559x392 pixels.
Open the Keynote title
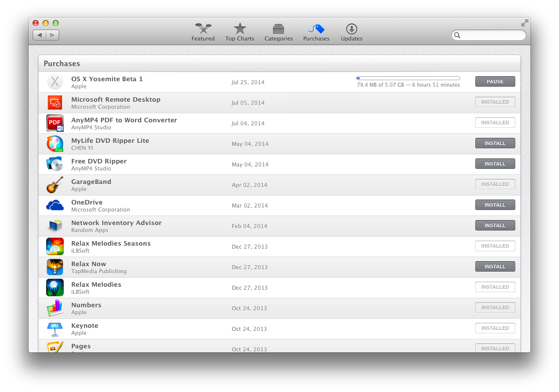[84, 326]
